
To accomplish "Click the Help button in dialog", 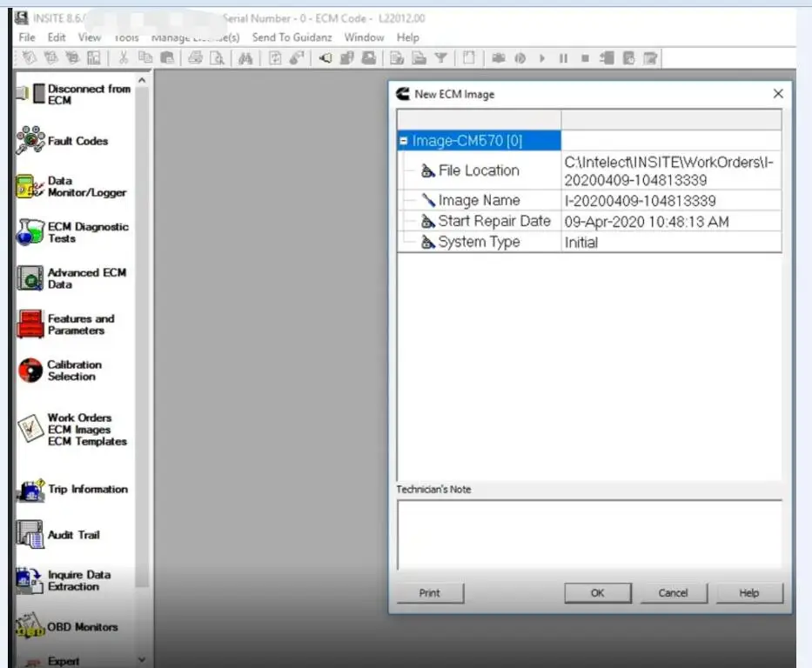I will click(x=748, y=593).
